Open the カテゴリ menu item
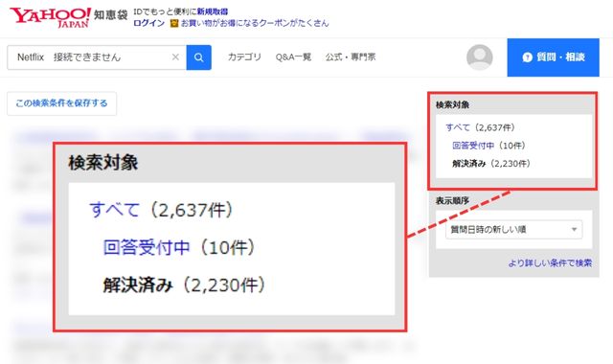This screenshot has width=613, height=364. pyautogui.click(x=244, y=57)
